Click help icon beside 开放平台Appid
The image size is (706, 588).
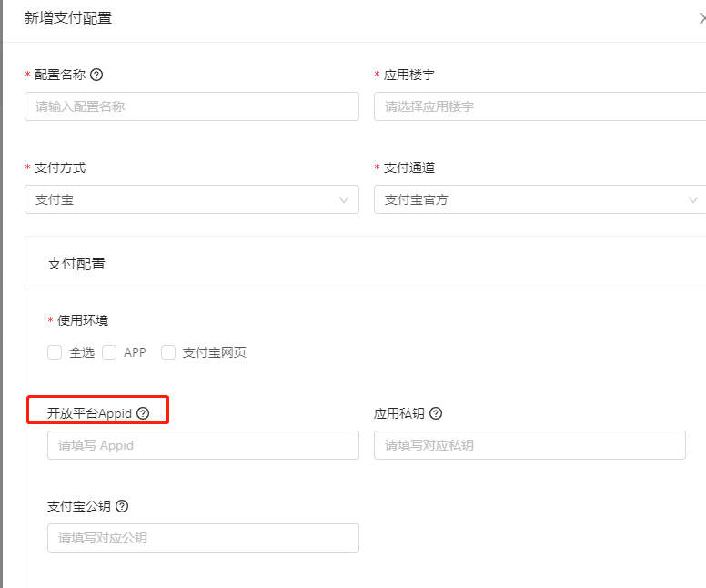pos(143,413)
